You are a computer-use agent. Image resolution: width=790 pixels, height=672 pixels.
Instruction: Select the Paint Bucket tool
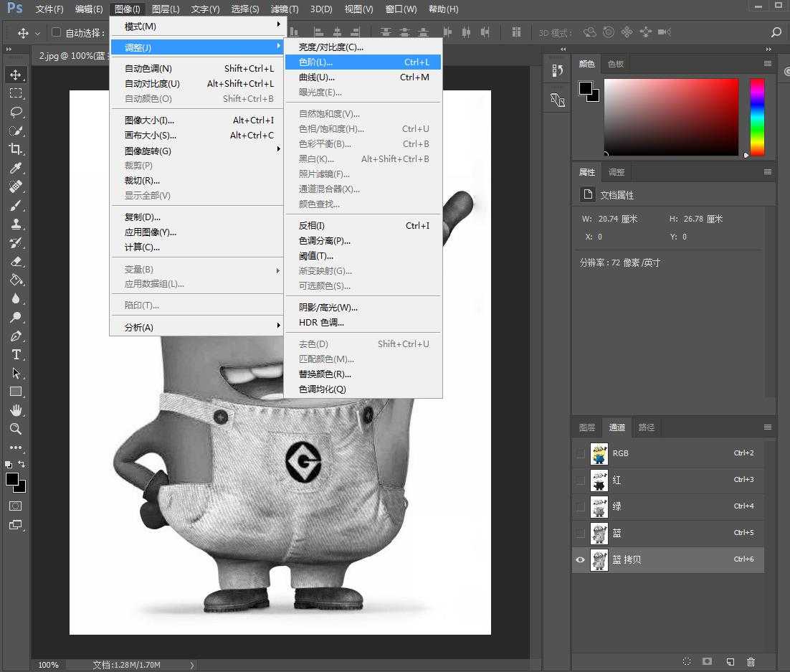[16, 280]
